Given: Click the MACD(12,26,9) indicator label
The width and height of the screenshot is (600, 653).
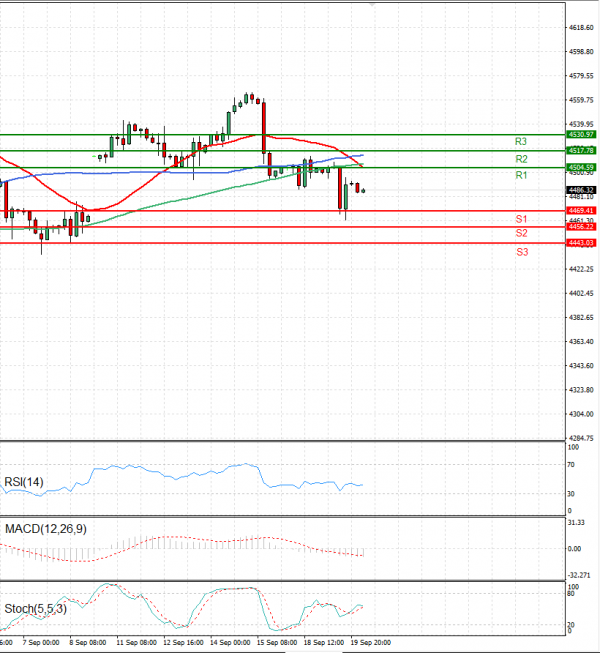Looking at the screenshot, I should coord(45,527).
